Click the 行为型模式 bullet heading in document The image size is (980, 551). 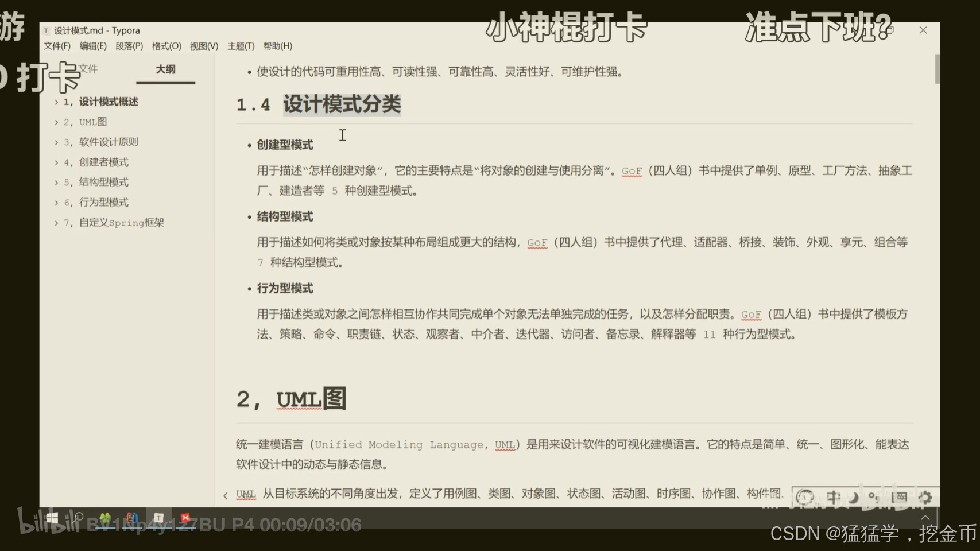tap(285, 288)
